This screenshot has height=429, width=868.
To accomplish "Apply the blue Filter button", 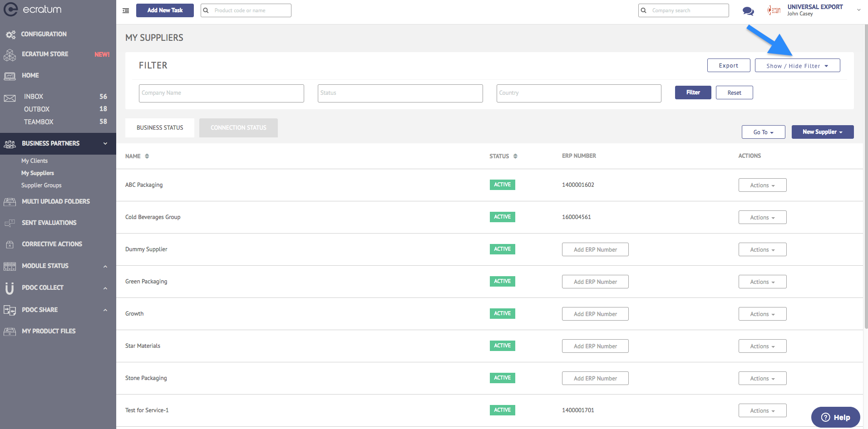I will click(693, 93).
